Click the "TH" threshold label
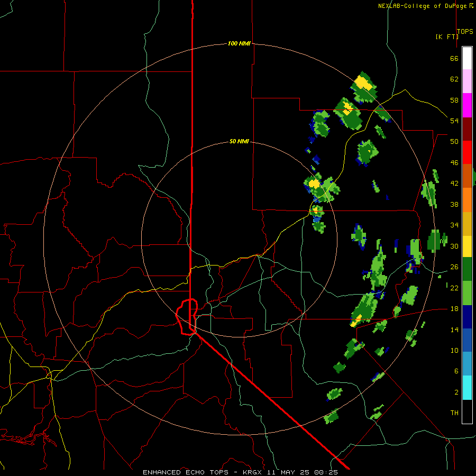This screenshot has height=476, width=476. pyautogui.click(x=454, y=413)
